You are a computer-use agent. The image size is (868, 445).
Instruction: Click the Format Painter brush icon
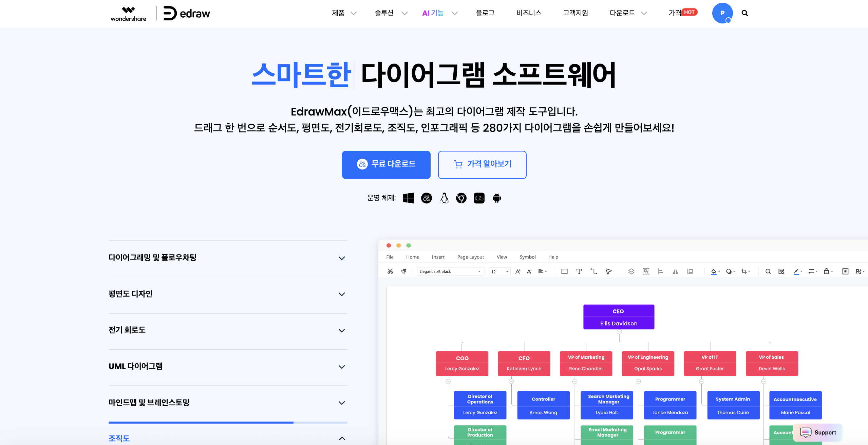click(x=404, y=271)
